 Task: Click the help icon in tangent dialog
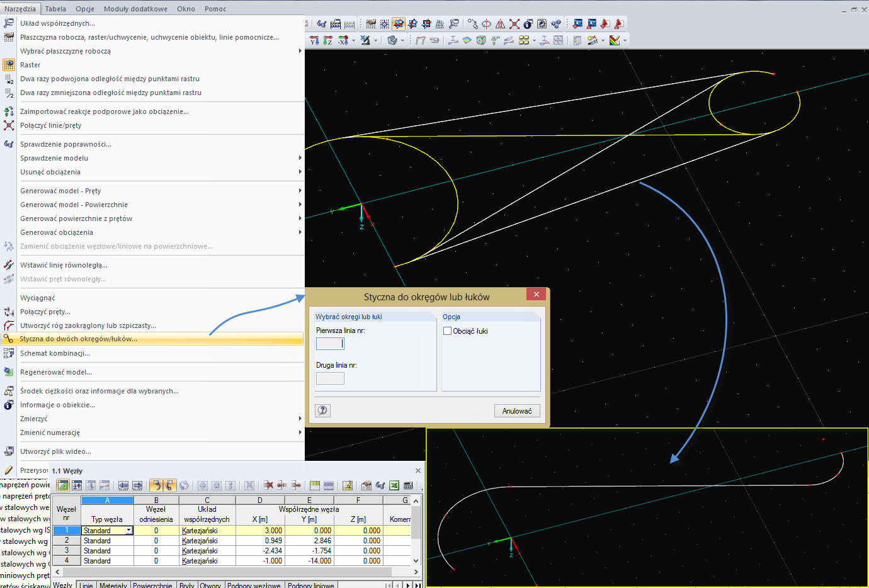click(x=322, y=410)
